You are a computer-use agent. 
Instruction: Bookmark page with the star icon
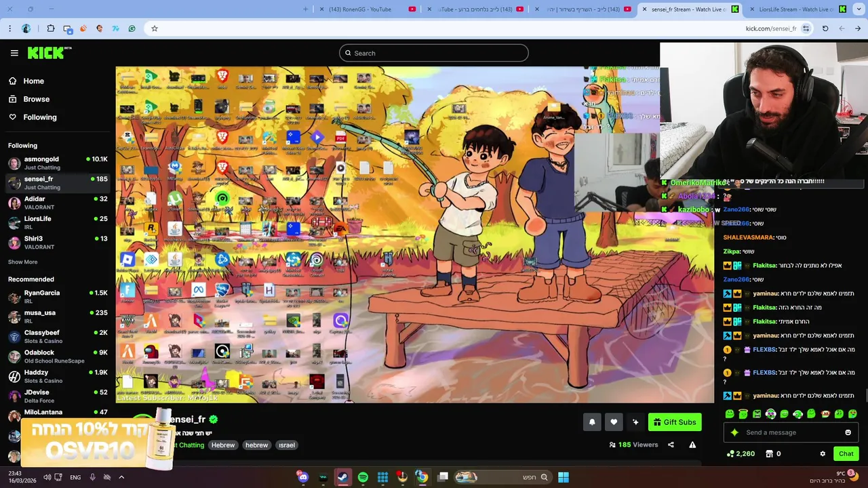coord(155,28)
